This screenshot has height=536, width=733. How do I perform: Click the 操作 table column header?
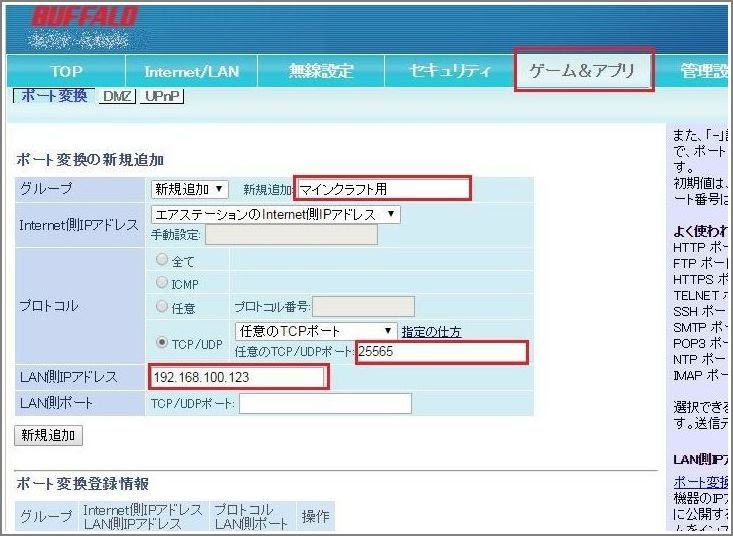(316, 516)
